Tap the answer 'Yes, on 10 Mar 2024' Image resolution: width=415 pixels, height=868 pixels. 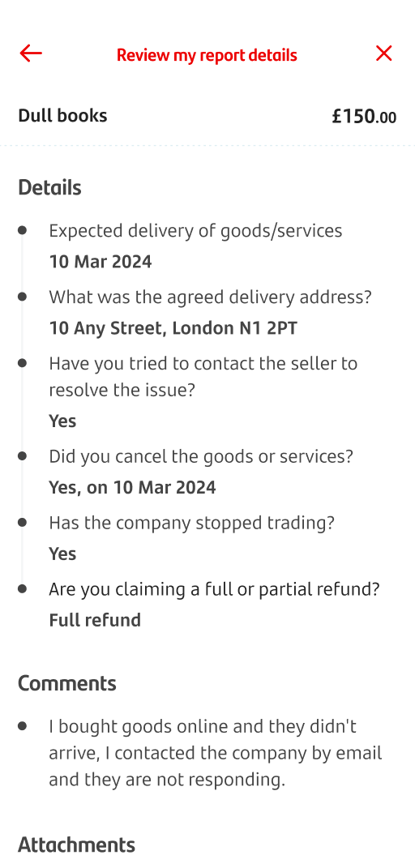132,488
